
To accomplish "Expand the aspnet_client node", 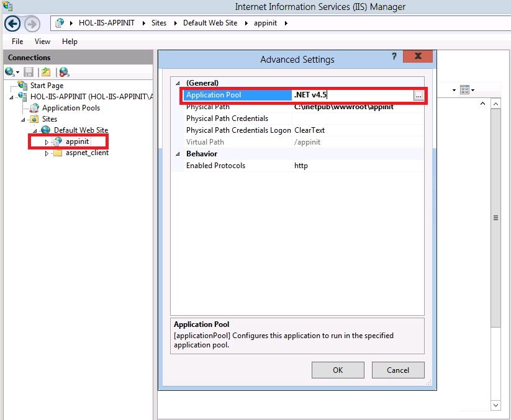I will pos(45,152).
